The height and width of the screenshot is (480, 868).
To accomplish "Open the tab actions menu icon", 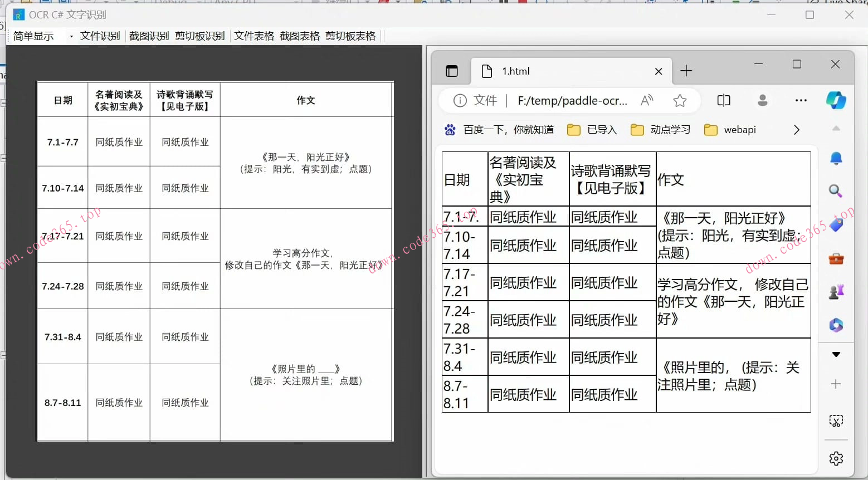I will (452, 71).
